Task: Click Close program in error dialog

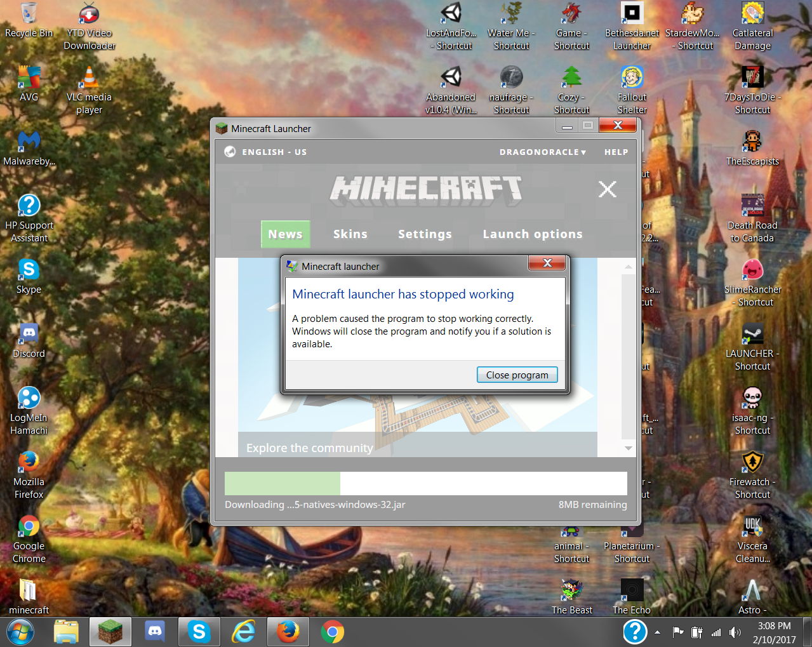Action: click(517, 375)
